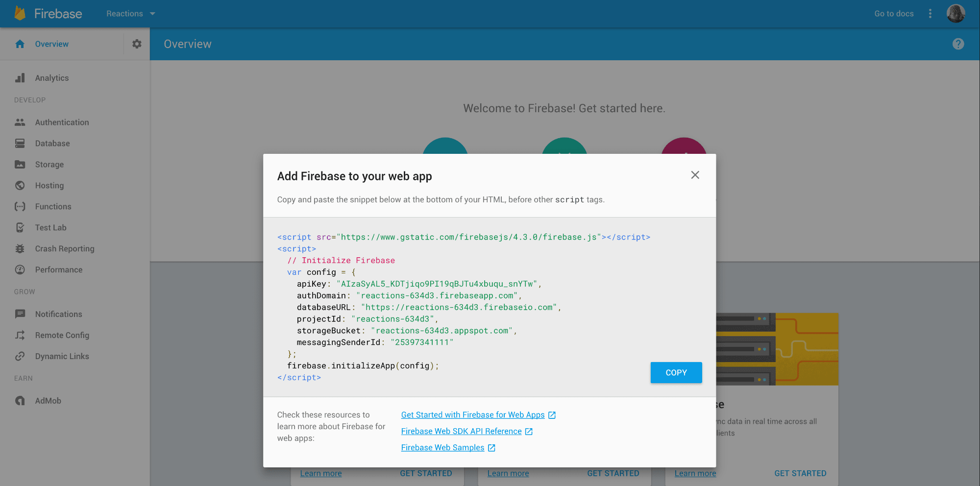980x486 pixels.
Task: Open the Hosting section
Action: click(x=49, y=186)
